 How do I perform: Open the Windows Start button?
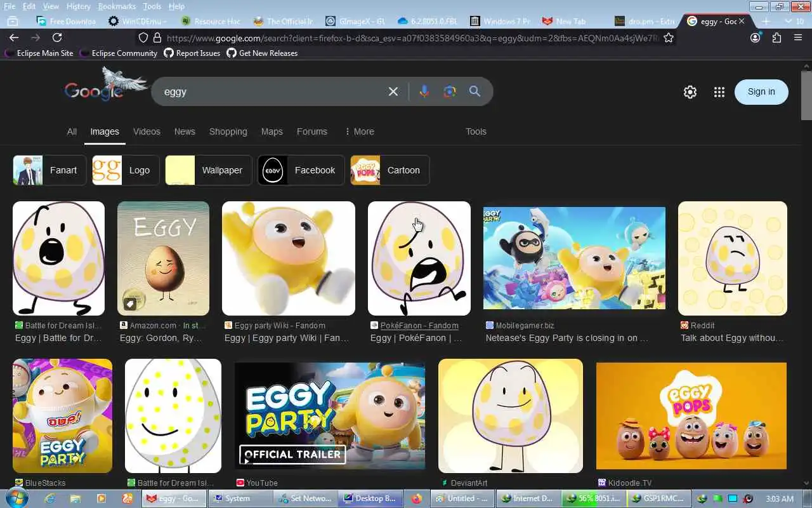[15, 498]
